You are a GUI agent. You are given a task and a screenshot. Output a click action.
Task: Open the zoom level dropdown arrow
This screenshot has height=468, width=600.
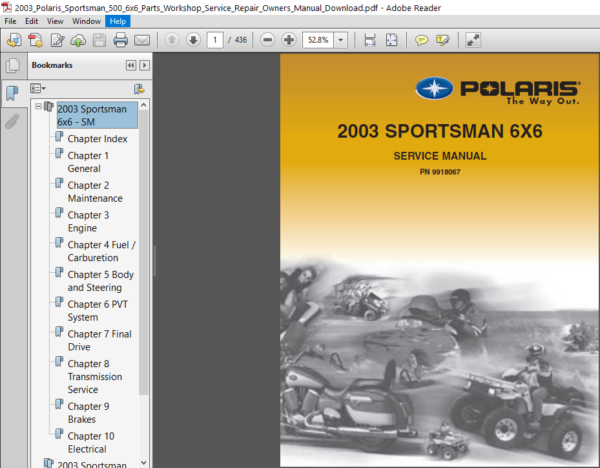pos(341,40)
